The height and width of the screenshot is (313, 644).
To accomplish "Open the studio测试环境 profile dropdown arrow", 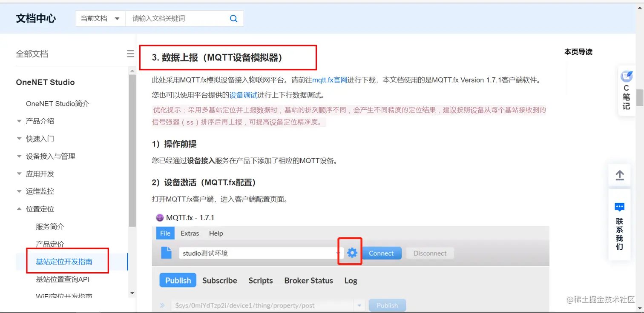I will (338, 253).
